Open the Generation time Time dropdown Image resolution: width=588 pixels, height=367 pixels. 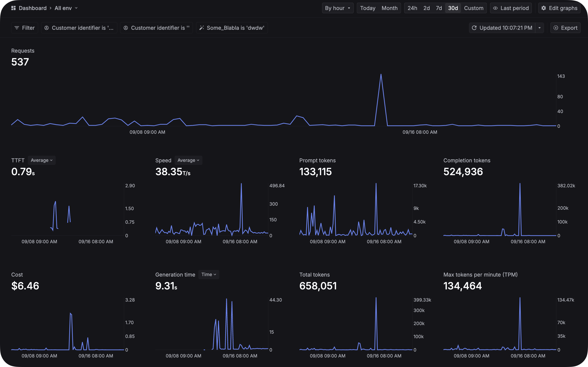coord(209,274)
